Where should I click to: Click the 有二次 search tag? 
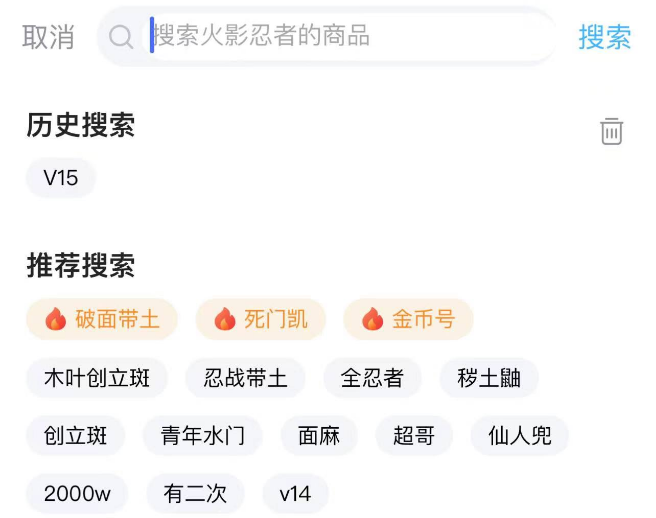point(195,494)
